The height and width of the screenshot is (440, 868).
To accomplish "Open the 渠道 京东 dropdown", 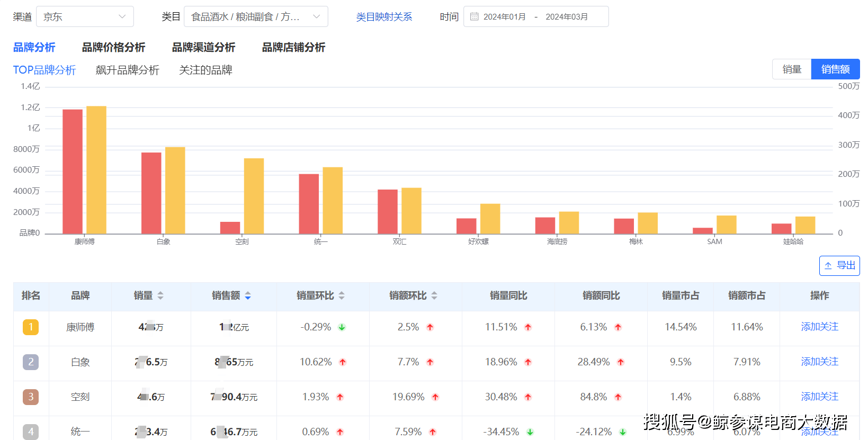I will point(85,16).
